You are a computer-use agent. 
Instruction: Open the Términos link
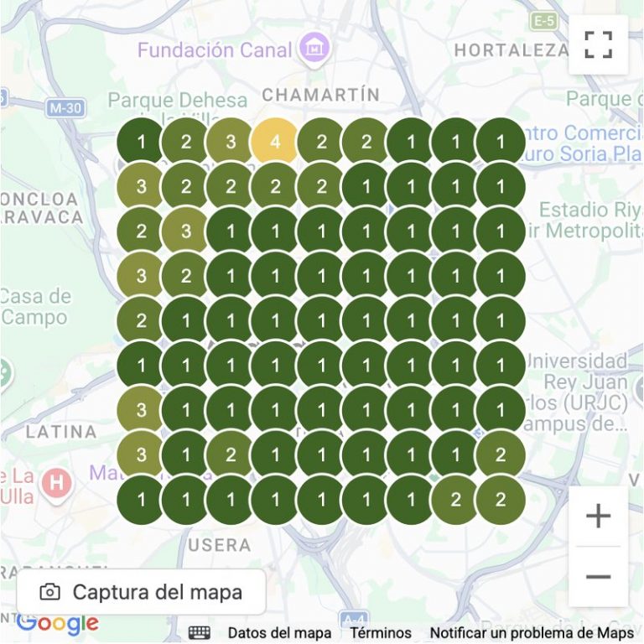click(381, 633)
